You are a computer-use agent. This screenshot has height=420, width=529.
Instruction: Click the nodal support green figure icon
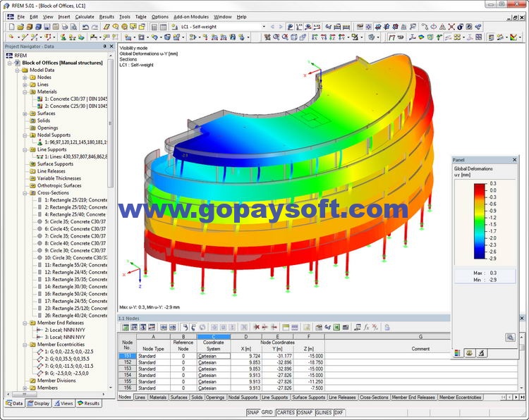(x=63, y=37)
